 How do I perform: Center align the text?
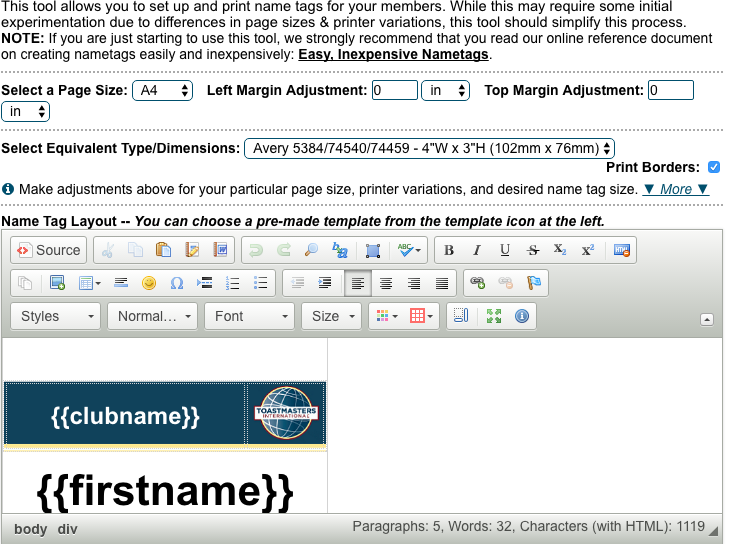pos(386,283)
